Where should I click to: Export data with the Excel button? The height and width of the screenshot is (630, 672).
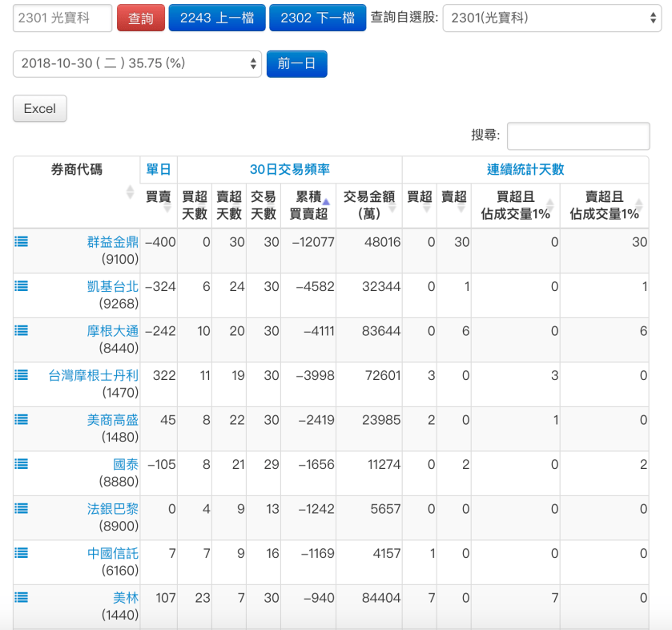pyautogui.click(x=39, y=109)
